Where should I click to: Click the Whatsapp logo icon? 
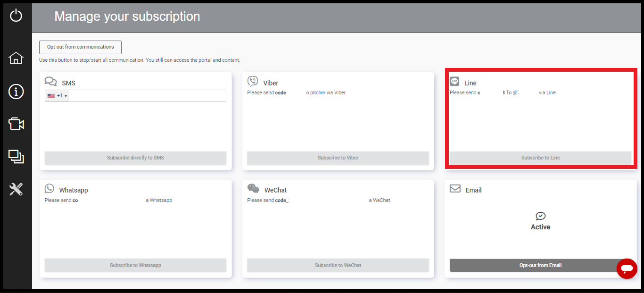(x=50, y=189)
